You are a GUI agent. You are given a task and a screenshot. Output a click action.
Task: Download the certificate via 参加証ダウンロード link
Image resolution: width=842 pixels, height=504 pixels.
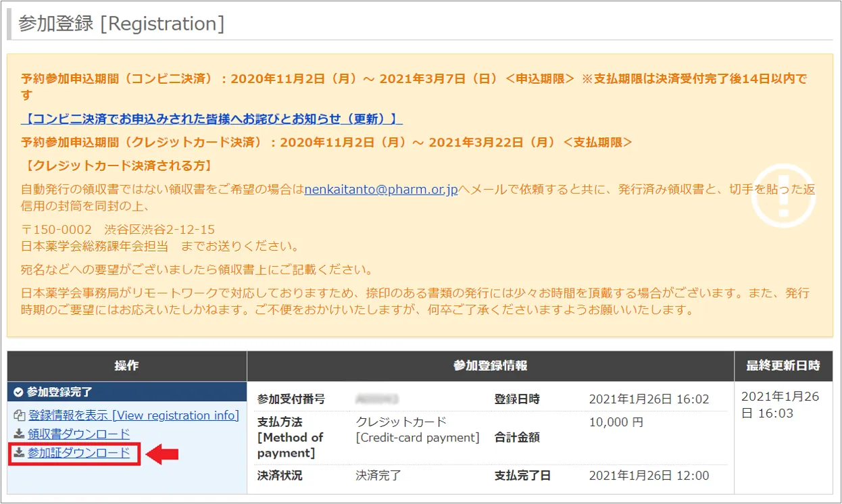(78, 453)
